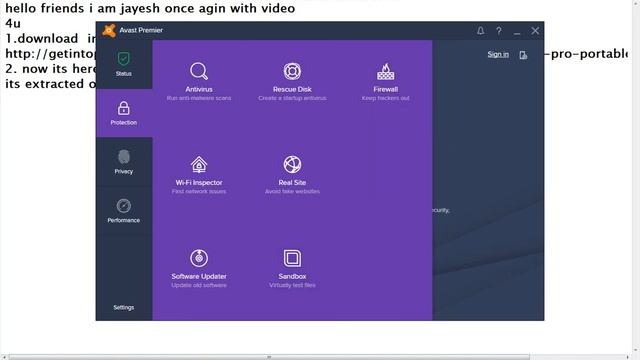Viewport: 640px width, 360px height.
Task: Click the Avast logo in the title bar
Action: tap(109, 31)
